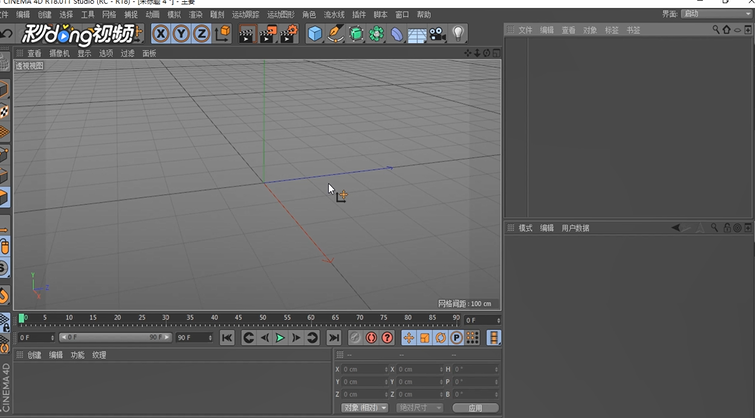The image size is (755, 418).
Task: Open the blue deformer icon
Action: pyautogui.click(x=396, y=34)
